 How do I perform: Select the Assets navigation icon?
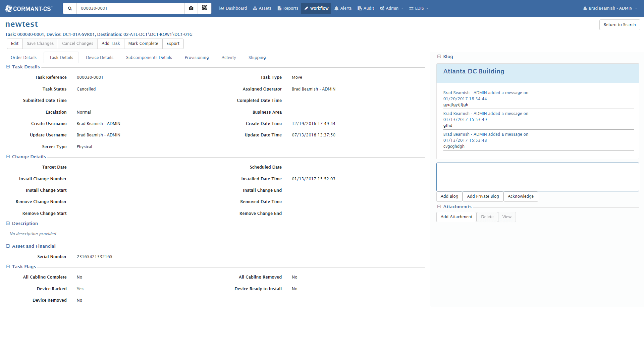(x=254, y=8)
